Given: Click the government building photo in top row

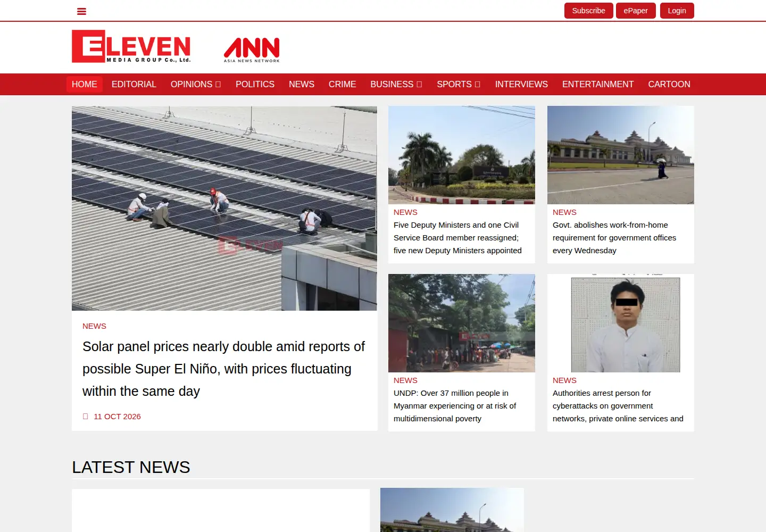Looking at the screenshot, I should (621, 155).
